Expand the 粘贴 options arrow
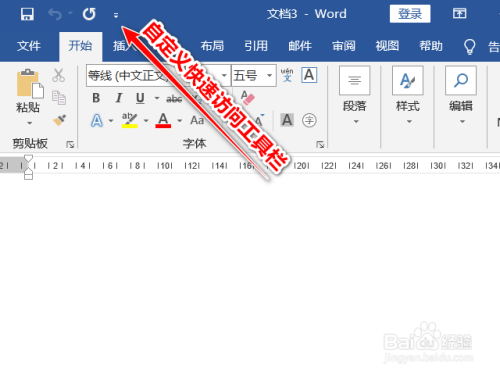The image size is (500, 375). click(x=30, y=123)
